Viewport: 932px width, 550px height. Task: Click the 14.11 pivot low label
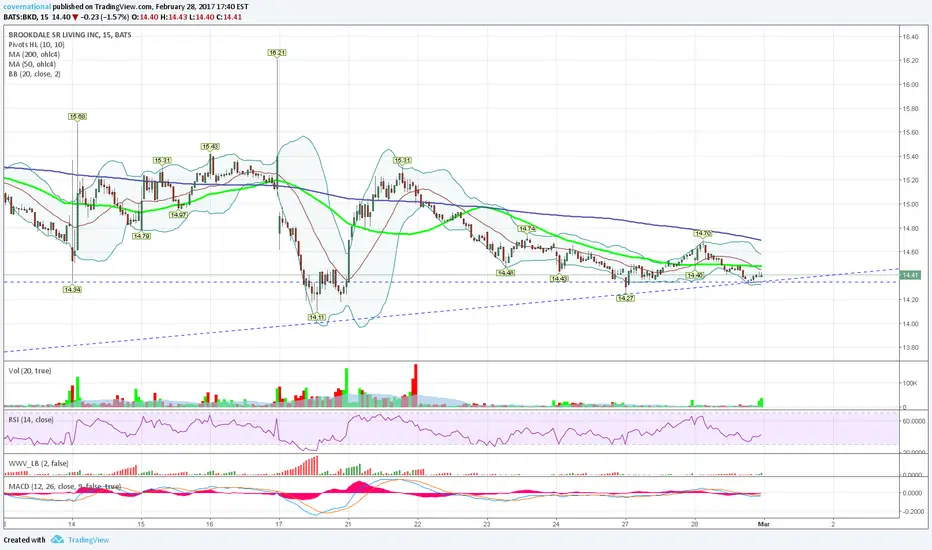317,318
